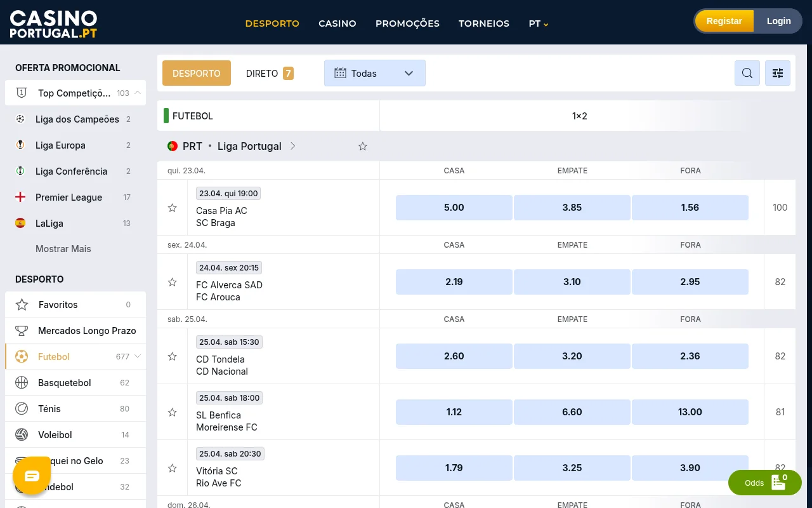Select draw odds 3.10 for Alverca match
This screenshot has height=508, width=812.
click(x=572, y=282)
